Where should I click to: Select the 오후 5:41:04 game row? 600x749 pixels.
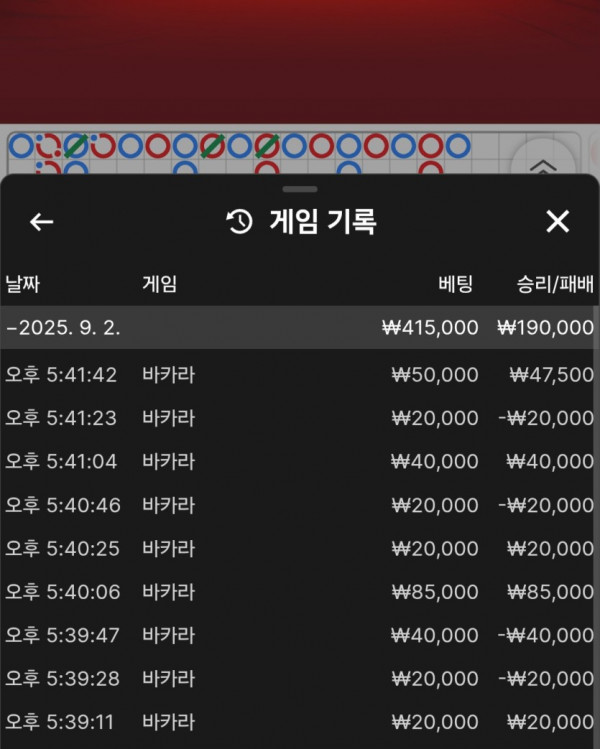click(299, 461)
